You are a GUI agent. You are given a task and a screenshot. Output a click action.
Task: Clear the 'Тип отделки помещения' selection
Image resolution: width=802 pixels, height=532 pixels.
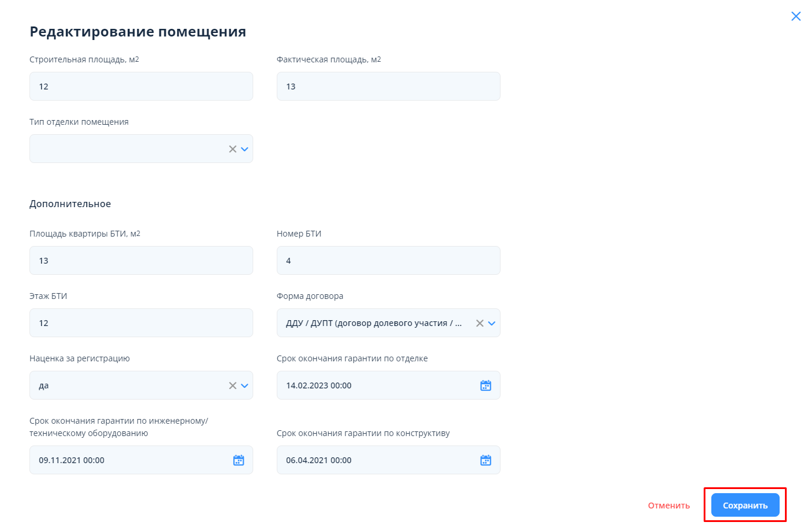[233, 149]
